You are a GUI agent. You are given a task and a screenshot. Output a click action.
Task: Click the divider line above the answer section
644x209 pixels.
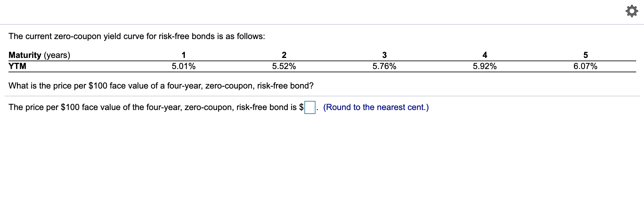coord(322,95)
